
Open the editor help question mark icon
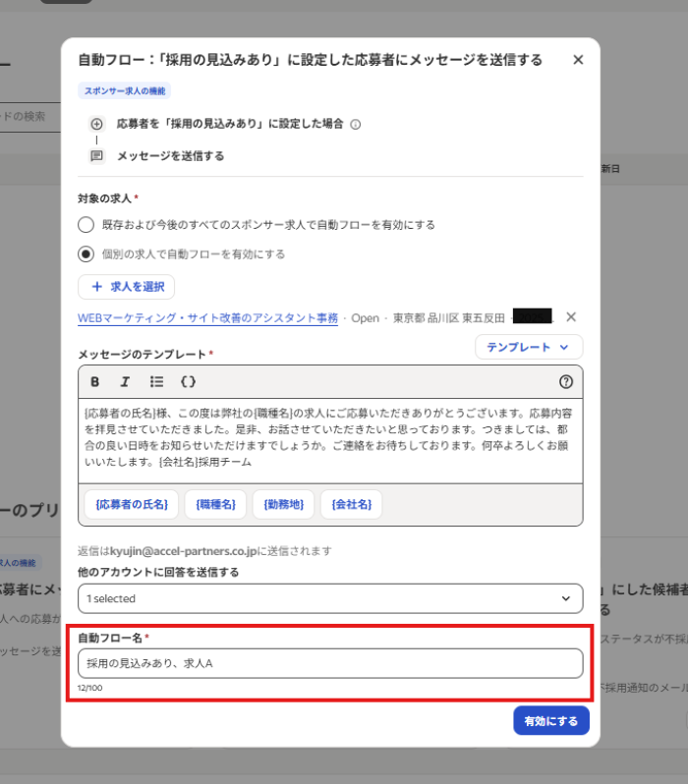click(x=565, y=381)
